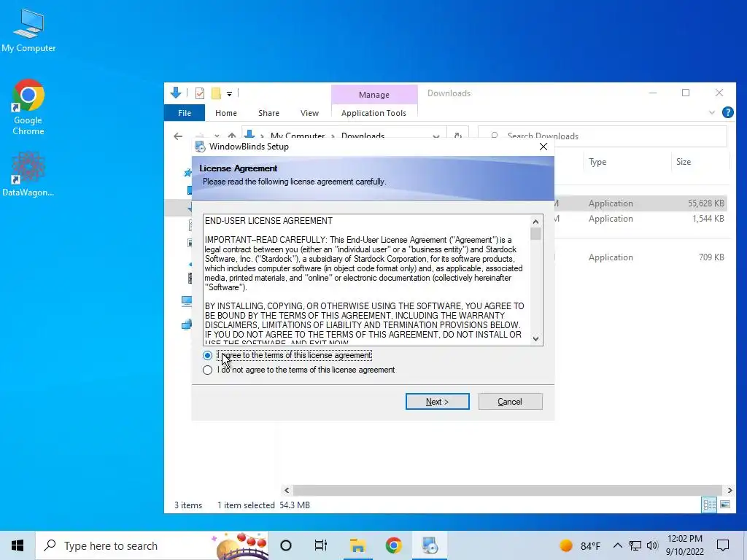Minimize the Downloads Explorer window

(x=653, y=93)
